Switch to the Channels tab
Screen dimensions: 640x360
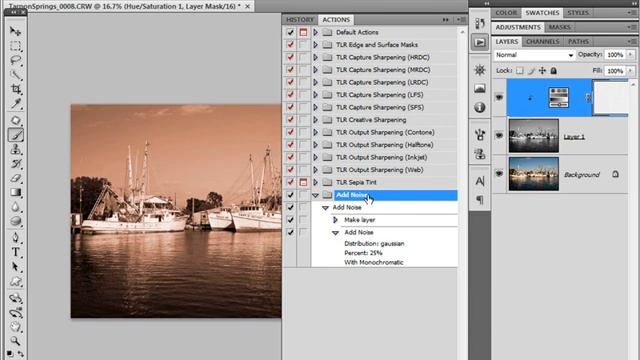tap(542, 42)
